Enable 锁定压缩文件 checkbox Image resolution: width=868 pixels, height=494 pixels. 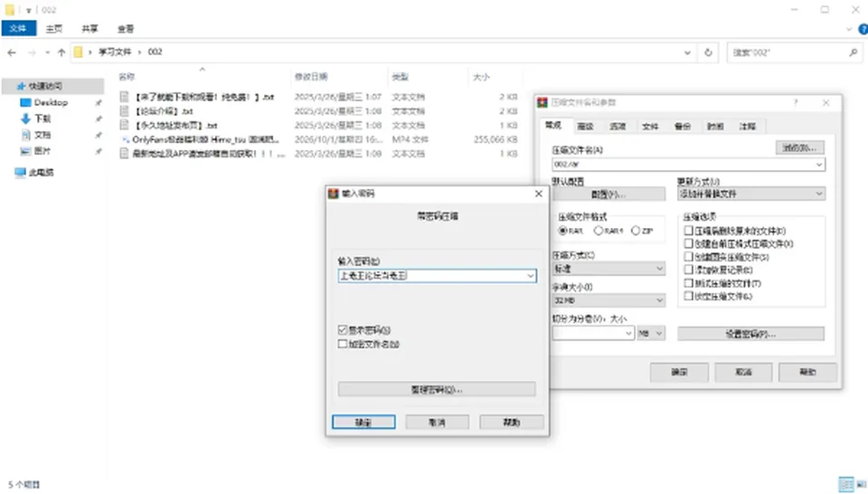(x=689, y=296)
